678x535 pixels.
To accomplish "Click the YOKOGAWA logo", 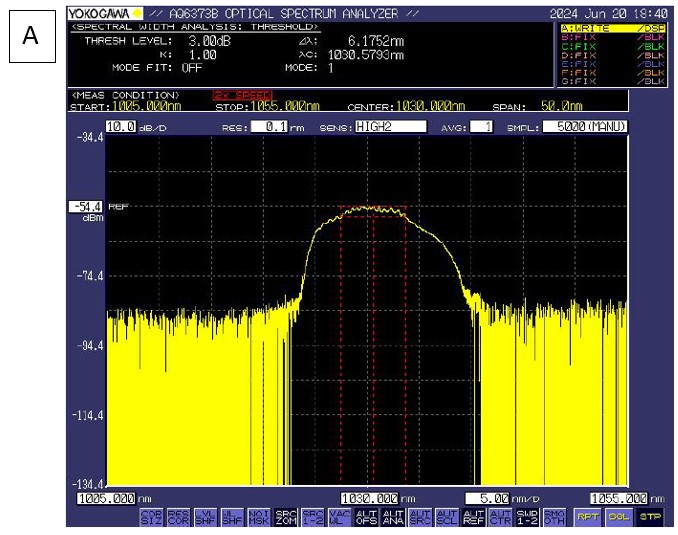I will pyautogui.click(x=105, y=14).
